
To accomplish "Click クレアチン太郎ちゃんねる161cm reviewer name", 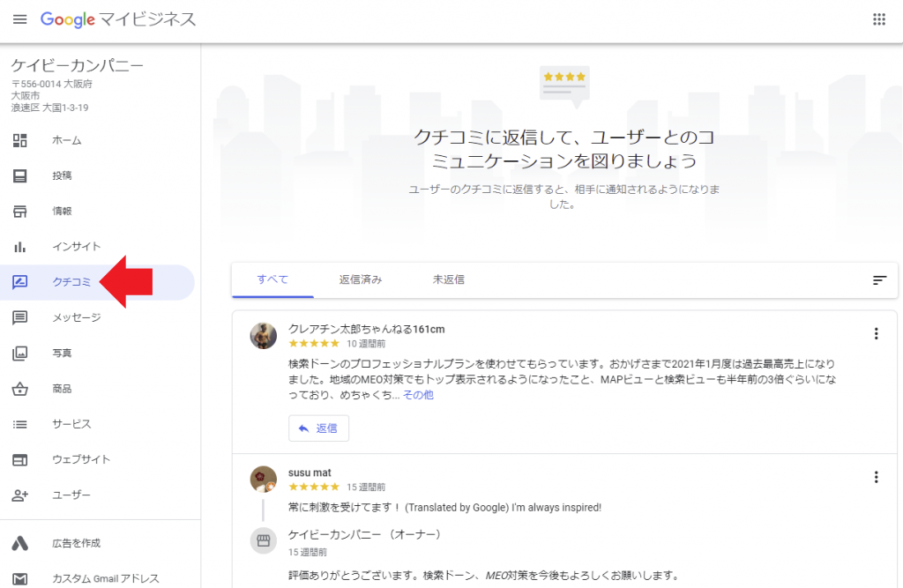I will tap(366, 330).
